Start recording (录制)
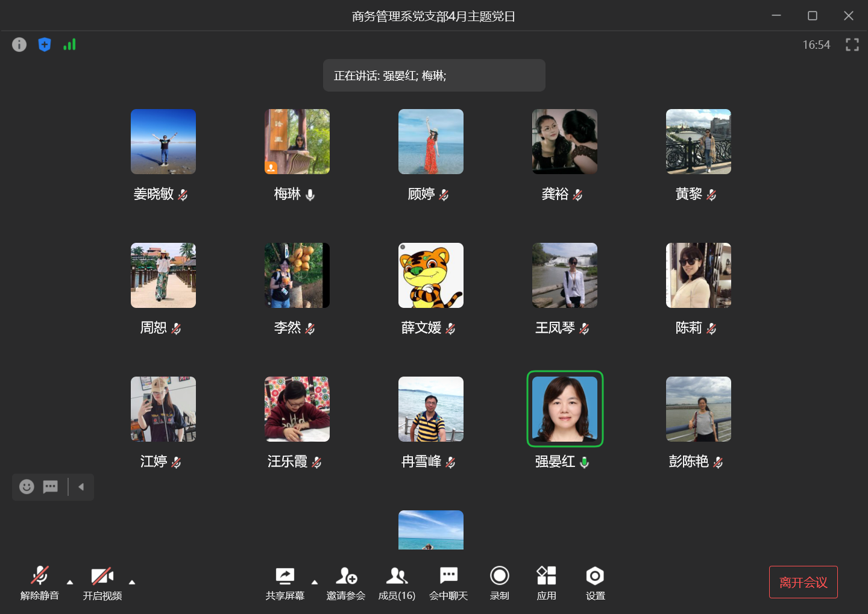 (x=500, y=583)
